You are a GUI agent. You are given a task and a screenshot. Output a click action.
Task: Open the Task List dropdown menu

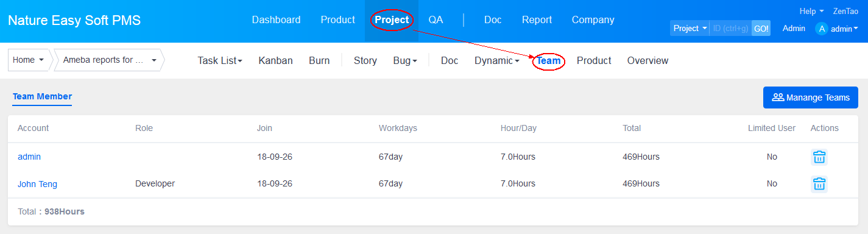pos(220,61)
